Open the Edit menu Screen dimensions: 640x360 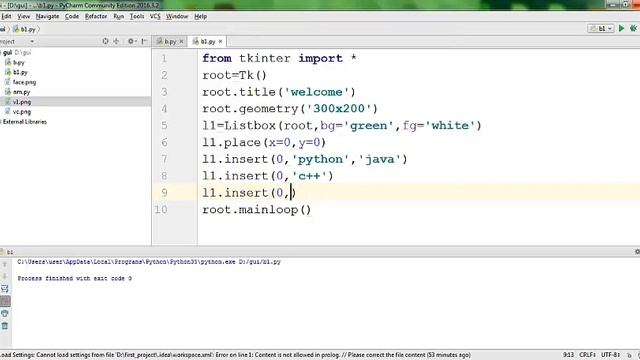point(6,16)
